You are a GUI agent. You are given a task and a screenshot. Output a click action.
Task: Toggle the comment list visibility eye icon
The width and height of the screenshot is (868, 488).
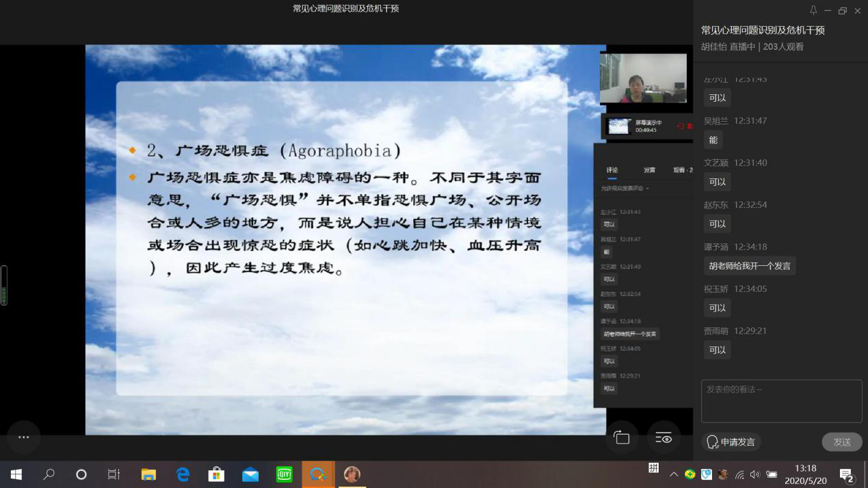point(663,438)
